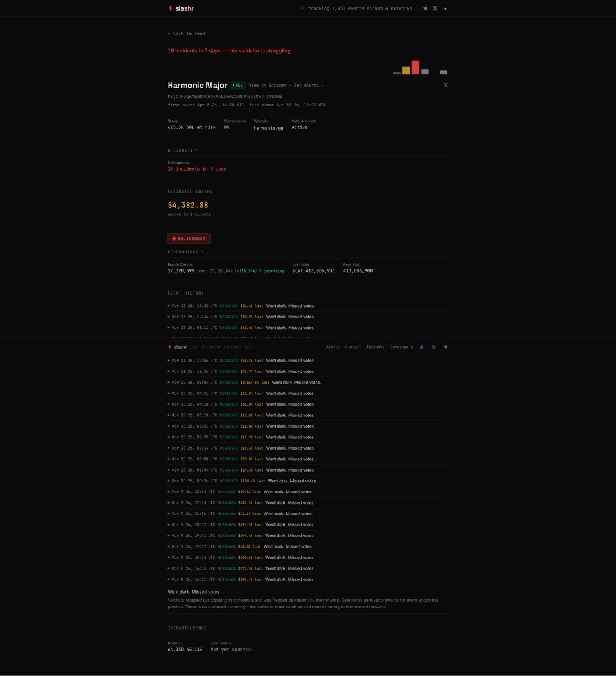The image size is (616, 676).
Task: Open the Apr 8 26, 16:31 UTC event row
Action: coord(308,579)
